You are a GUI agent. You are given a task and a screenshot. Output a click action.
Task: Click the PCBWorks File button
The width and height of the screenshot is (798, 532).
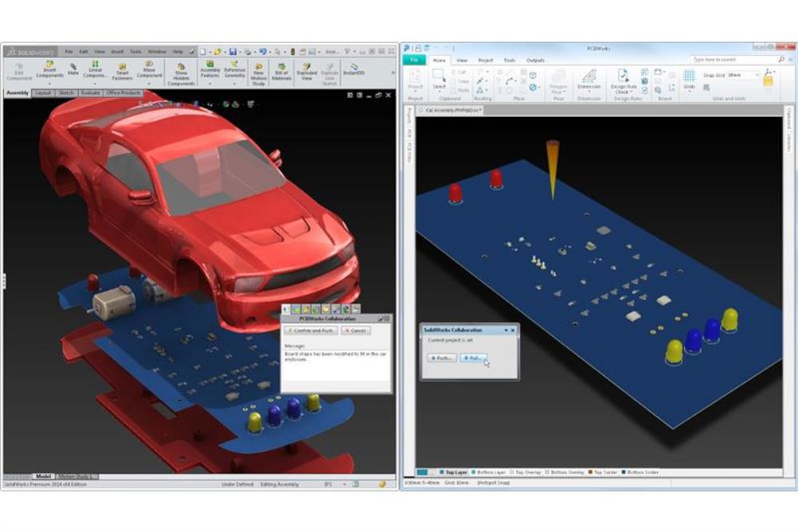click(414, 60)
